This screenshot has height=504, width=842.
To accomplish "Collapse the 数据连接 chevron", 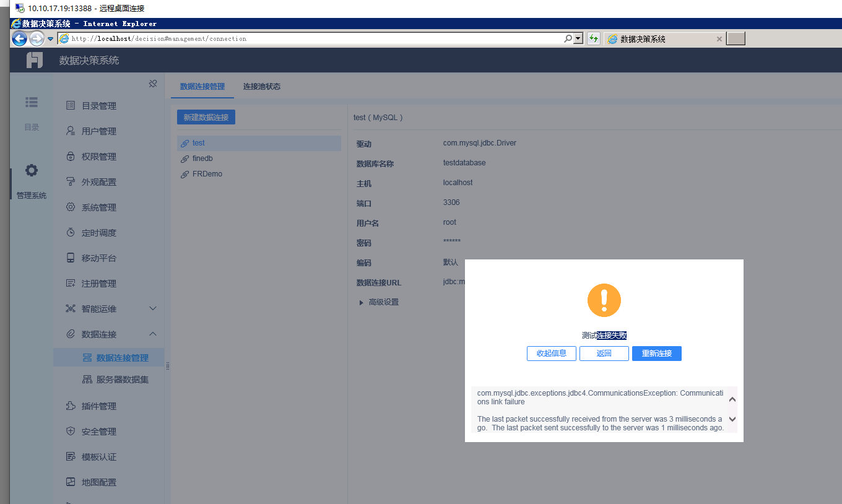I will pyautogui.click(x=153, y=334).
